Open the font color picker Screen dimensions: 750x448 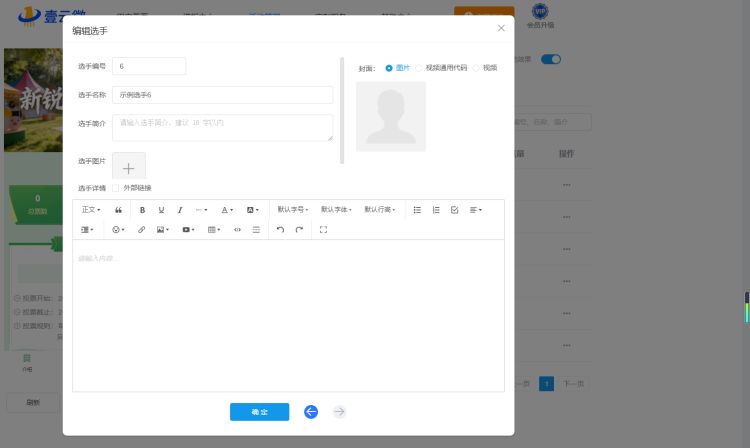[227, 210]
